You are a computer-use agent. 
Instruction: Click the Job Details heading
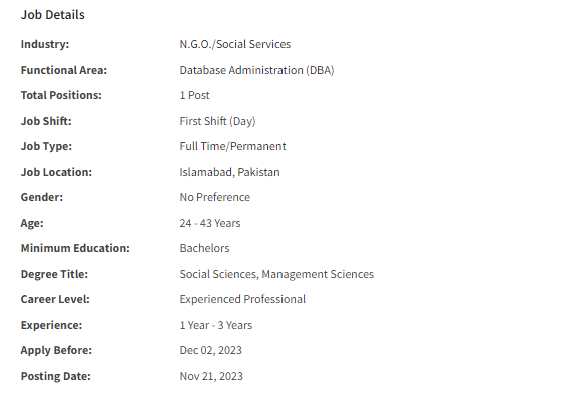point(53,15)
